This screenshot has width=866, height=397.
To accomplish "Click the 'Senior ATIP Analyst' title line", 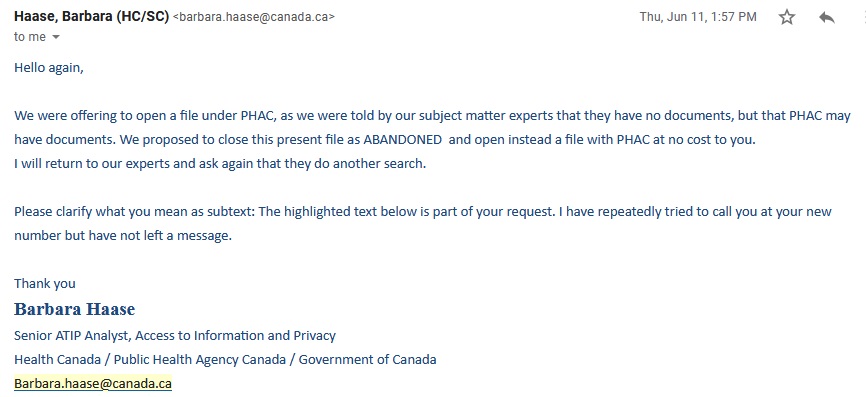I will [x=175, y=335].
